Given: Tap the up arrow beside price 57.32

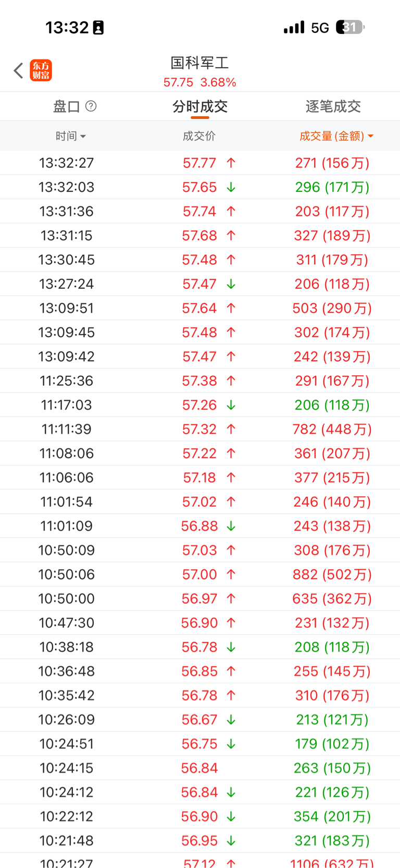Looking at the screenshot, I should [231, 429].
